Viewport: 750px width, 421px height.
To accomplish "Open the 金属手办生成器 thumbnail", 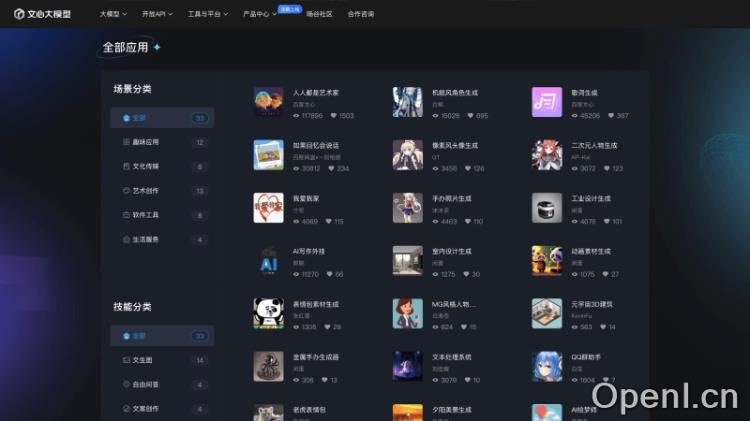I will [x=268, y=366].
